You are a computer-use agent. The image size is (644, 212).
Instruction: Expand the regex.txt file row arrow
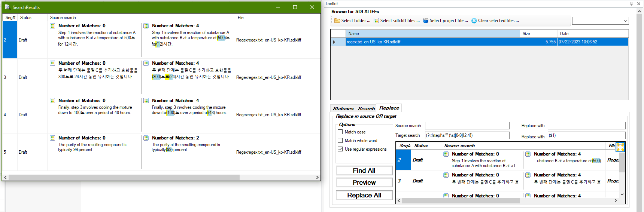coord(334,42)
